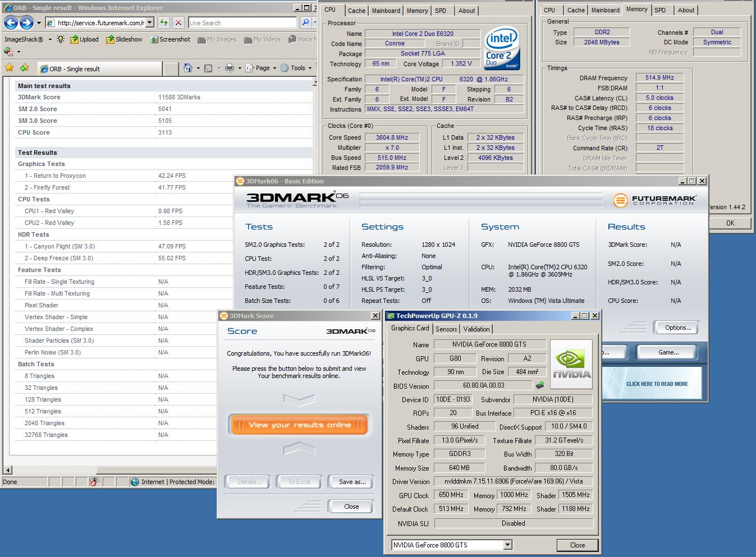The height and width of the screenshot is (557, 756).
Task: Click Options... in 3DMark06
Action: 678,328
